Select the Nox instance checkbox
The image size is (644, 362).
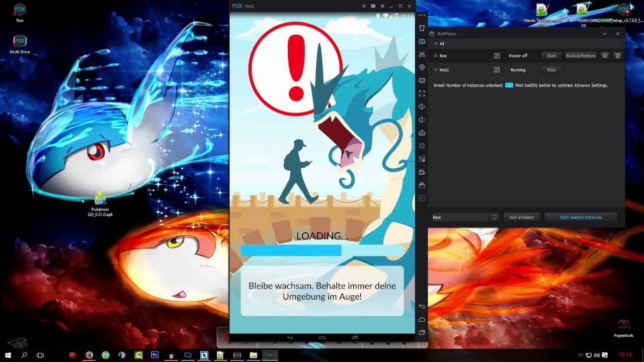(x=436, y=56)
